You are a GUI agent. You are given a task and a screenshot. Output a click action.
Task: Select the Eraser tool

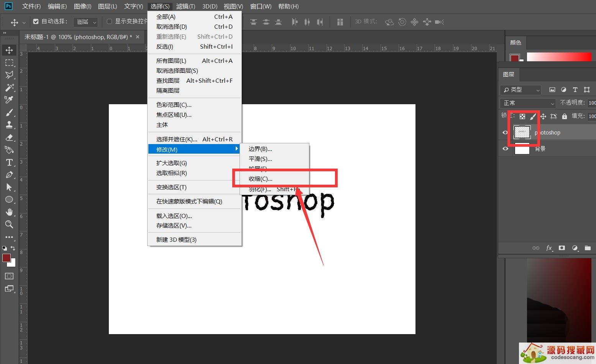9,138
